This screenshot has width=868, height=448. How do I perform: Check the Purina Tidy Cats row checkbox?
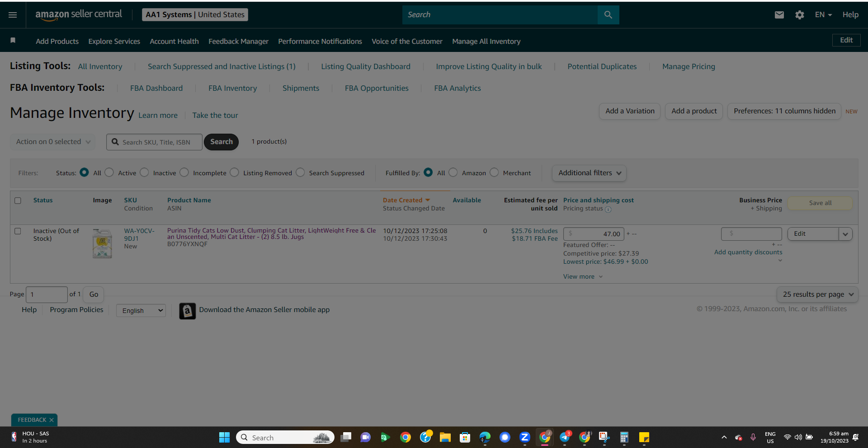[18, 231]
